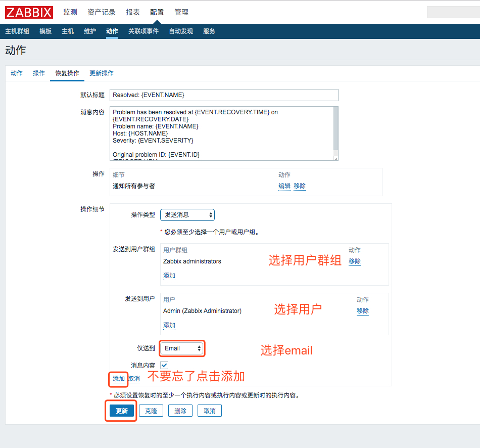
Task: Select the Zabbix administrators group row text
Action: pyautogui.click(x=192, y=261)
